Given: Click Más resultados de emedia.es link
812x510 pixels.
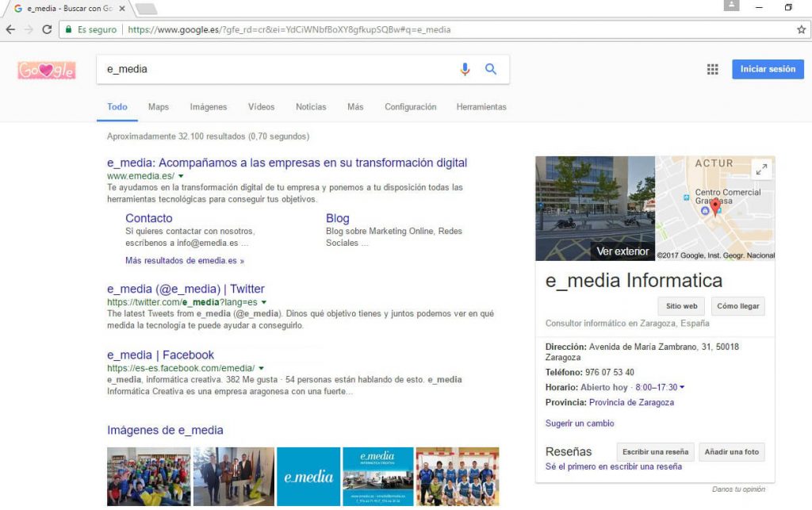Looking at the screenshot, I should point(184,260).
